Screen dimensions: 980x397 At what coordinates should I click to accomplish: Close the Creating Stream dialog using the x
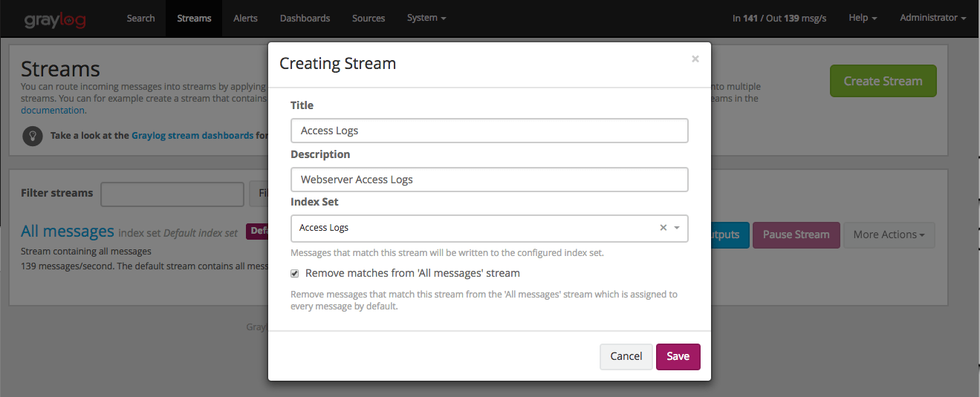(x=695, y=59)
